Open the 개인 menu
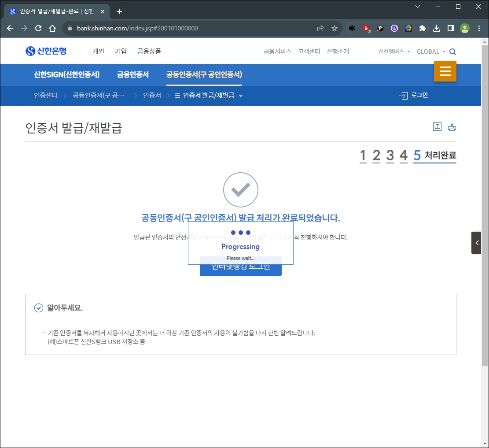The width and height of the screenshot is (489, 448). (98, 51)
